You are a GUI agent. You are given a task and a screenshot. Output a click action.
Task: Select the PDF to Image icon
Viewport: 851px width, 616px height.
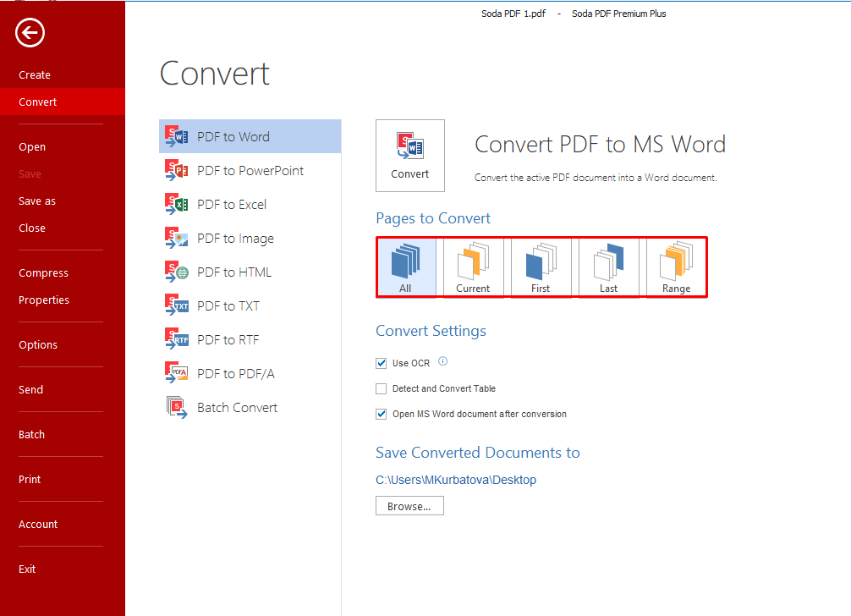point(177,239)
